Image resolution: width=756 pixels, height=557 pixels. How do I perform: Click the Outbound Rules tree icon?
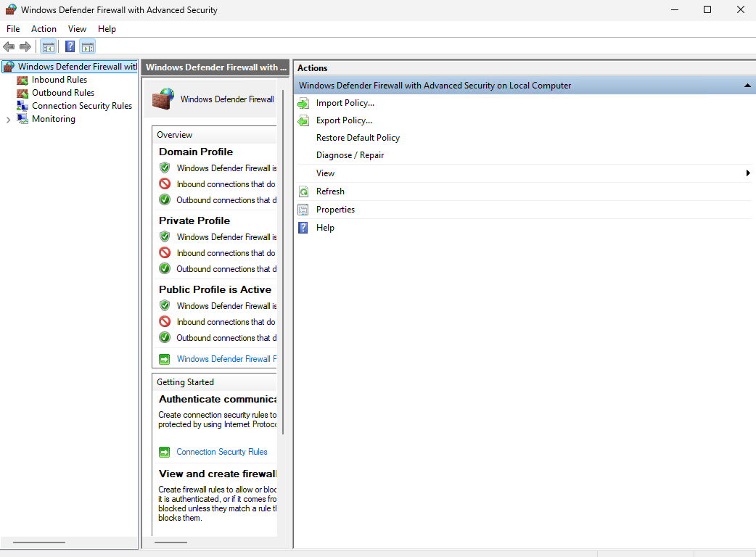(x=22, y=93)
